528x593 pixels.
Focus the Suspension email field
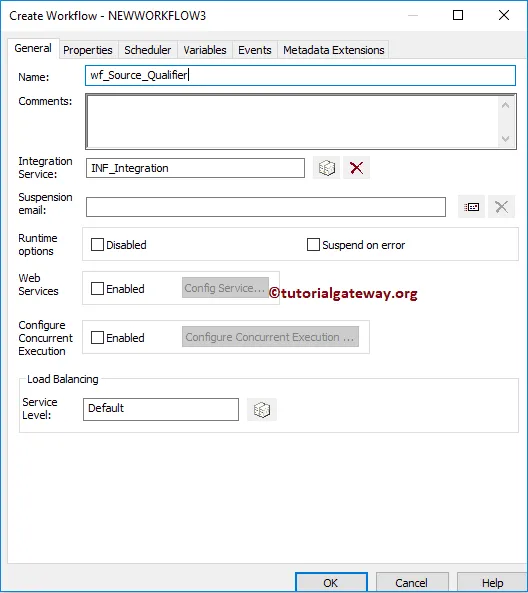point(266,207)
